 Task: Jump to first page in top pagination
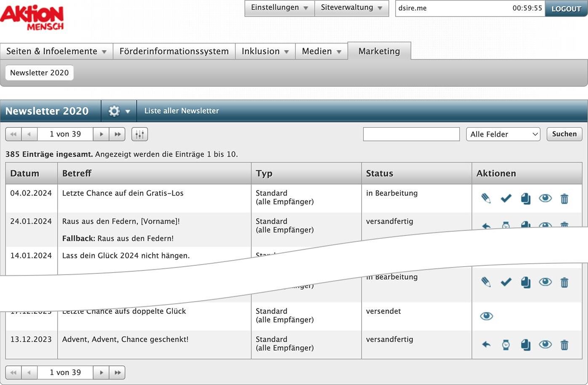[x=13, y=134]
